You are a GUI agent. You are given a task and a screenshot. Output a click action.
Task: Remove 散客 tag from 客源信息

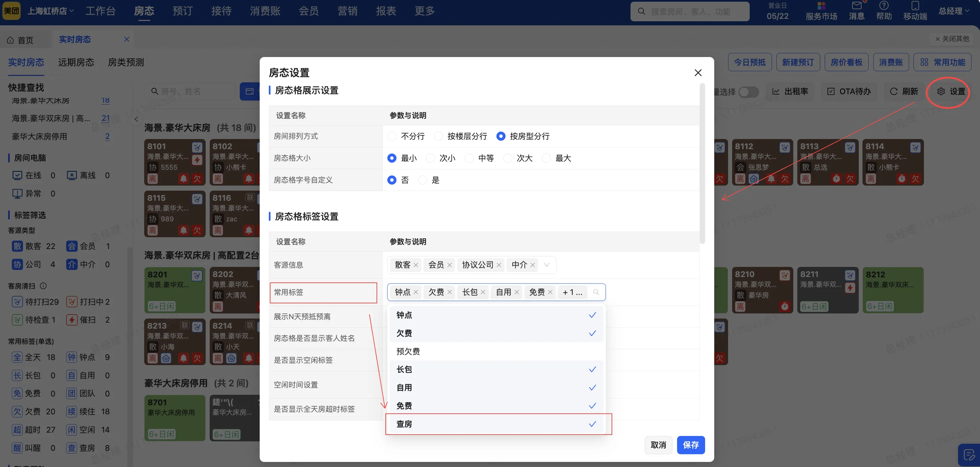tap(416, 265)
